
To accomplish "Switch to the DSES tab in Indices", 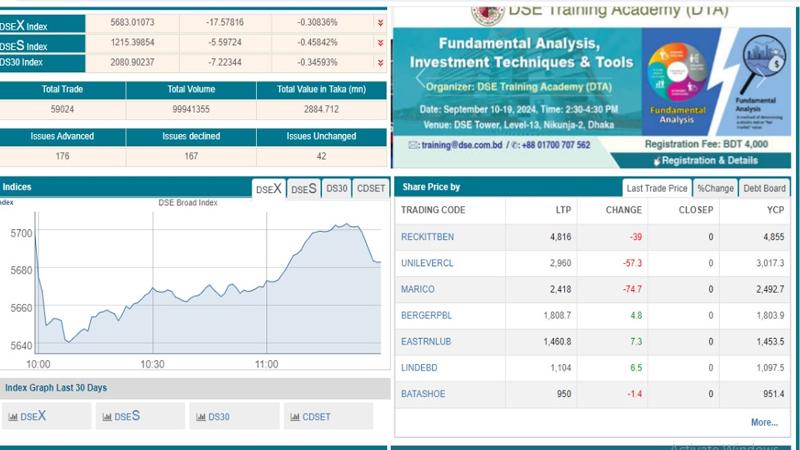I will coord(303,188).
